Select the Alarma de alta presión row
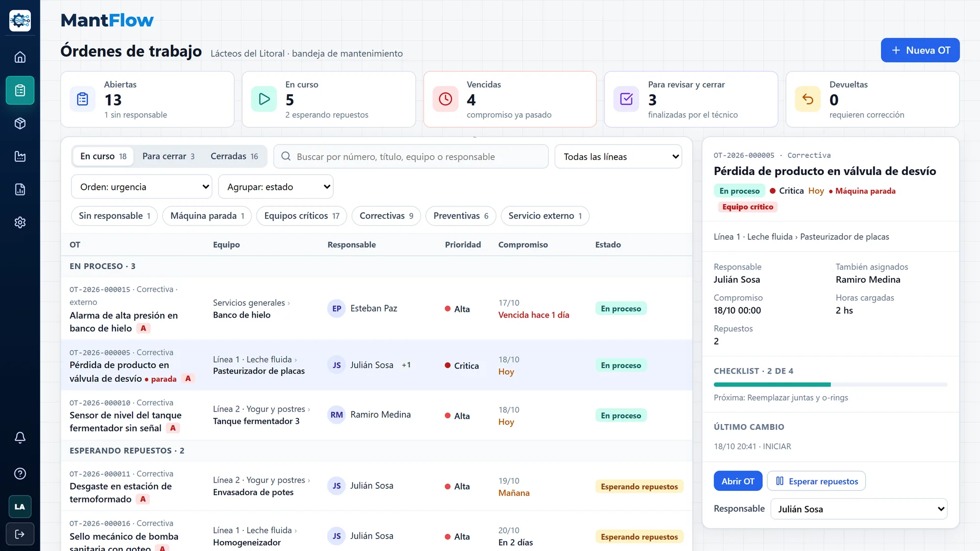The width and height of the screenshot is (980, 551). (376, 308)
